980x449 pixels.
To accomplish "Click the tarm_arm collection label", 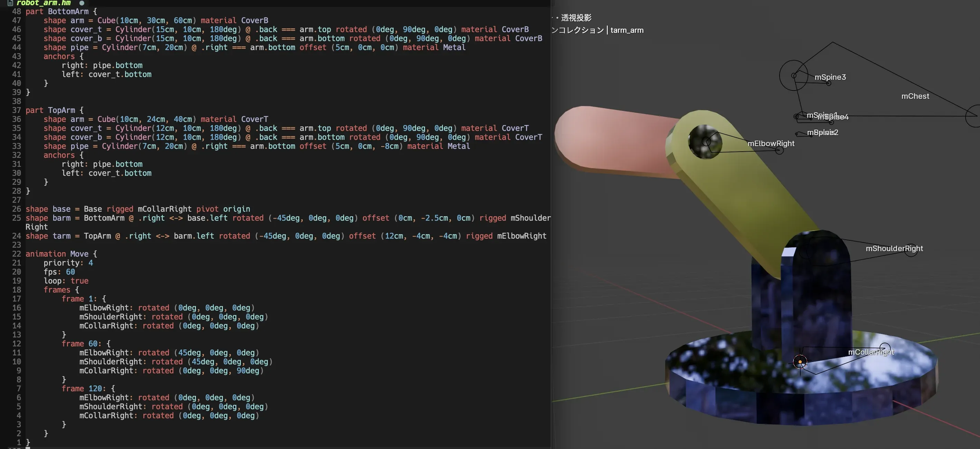I will click(x=627, y=30).
